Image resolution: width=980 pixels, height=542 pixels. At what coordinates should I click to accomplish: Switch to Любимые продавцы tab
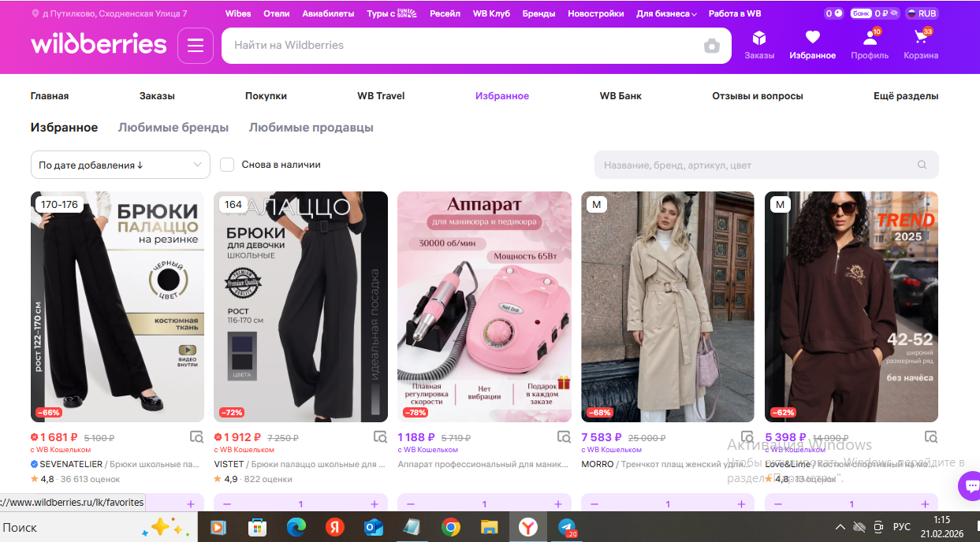[311, 128]
